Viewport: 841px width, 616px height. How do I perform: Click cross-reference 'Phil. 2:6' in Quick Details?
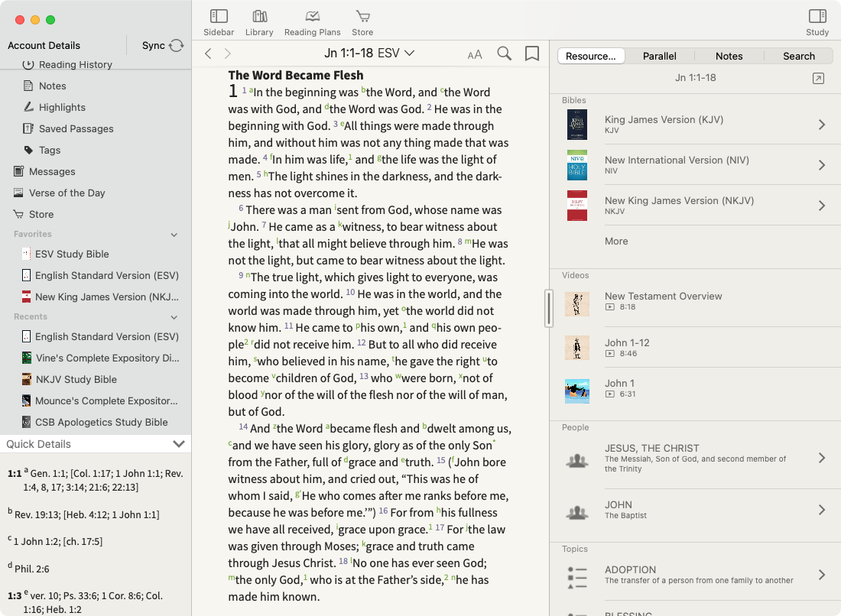click(31, 569)
